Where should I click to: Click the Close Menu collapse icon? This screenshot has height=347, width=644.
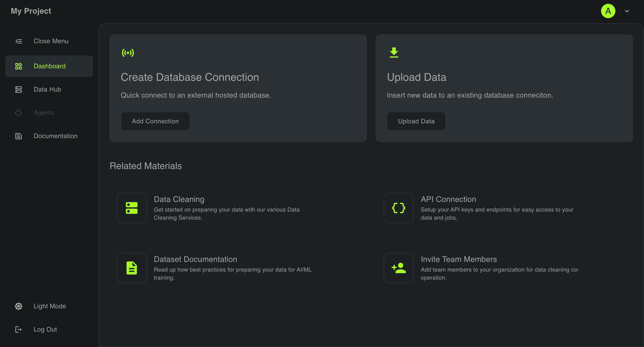[x=19, y=41]
